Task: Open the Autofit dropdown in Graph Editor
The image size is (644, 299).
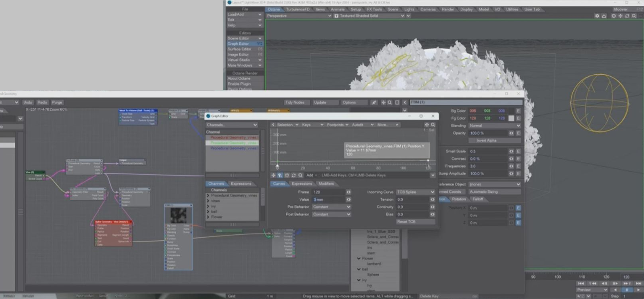Action: [362, 125]
